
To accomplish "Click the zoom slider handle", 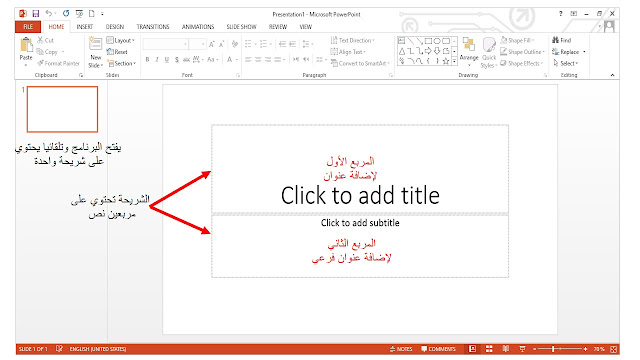I will click(x=553, y=349).
